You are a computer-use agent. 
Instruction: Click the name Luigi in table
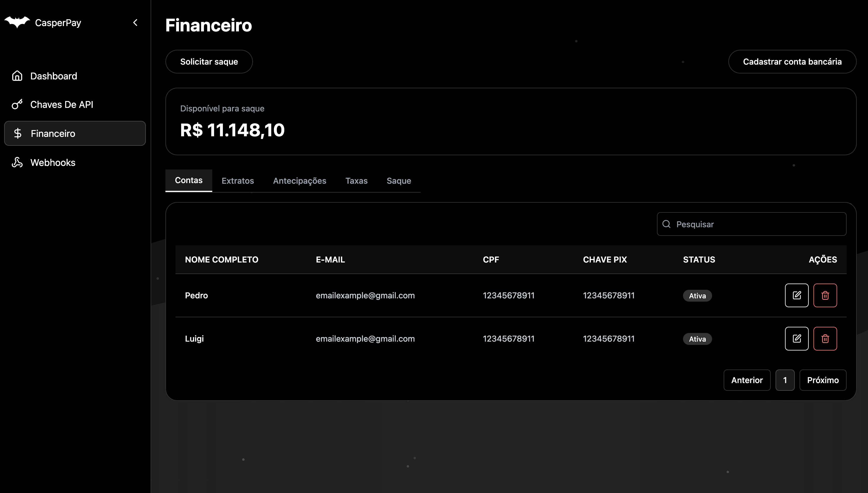point(194,339)
